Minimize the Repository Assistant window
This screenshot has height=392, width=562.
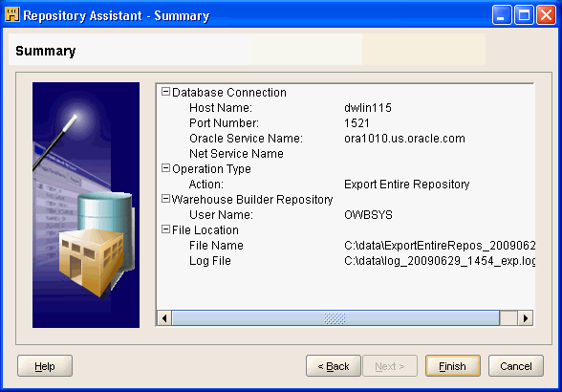[x=502, y=15]
